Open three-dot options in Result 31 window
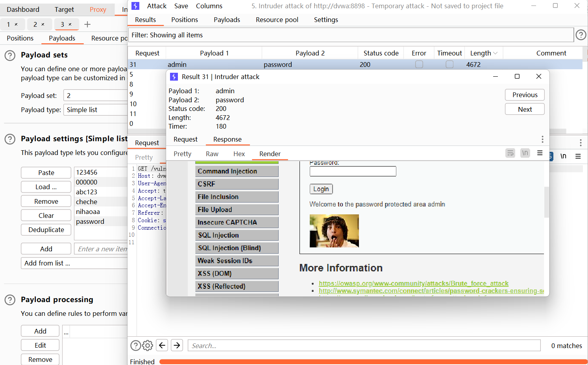 pos(542,139)
